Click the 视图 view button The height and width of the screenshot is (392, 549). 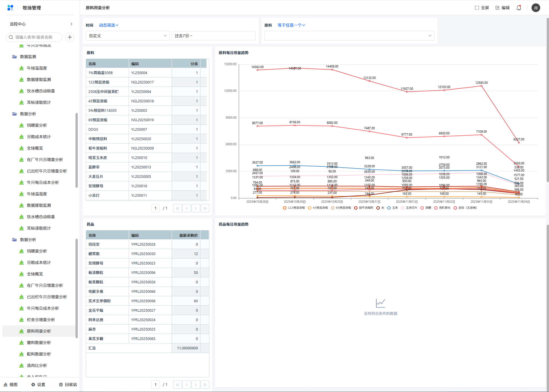coord(11,385)
